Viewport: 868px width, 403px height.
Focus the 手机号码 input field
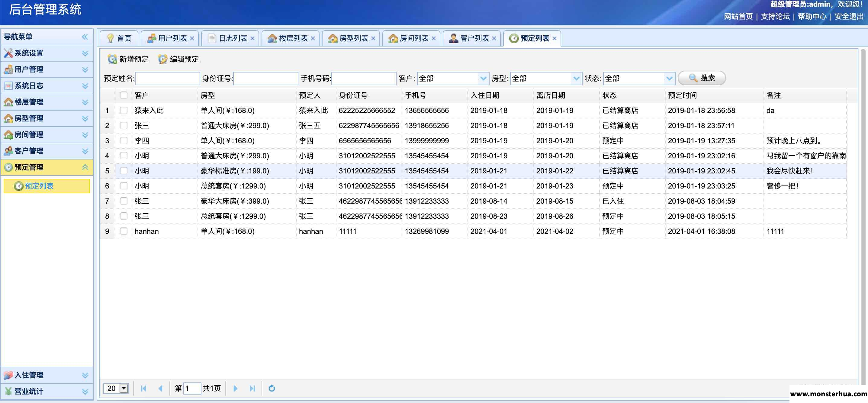pyautogui.click(x=364, y=79)
